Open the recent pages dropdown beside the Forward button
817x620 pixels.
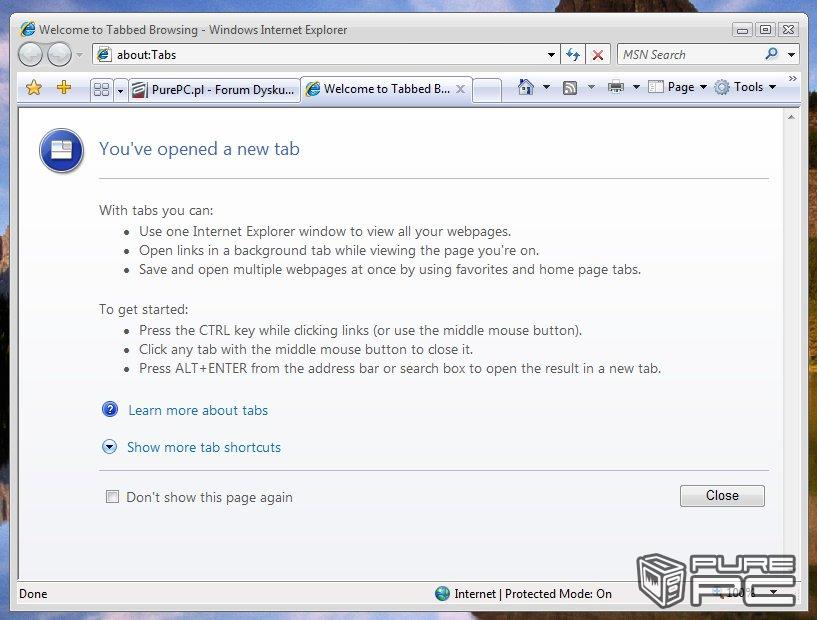[80, 54]
